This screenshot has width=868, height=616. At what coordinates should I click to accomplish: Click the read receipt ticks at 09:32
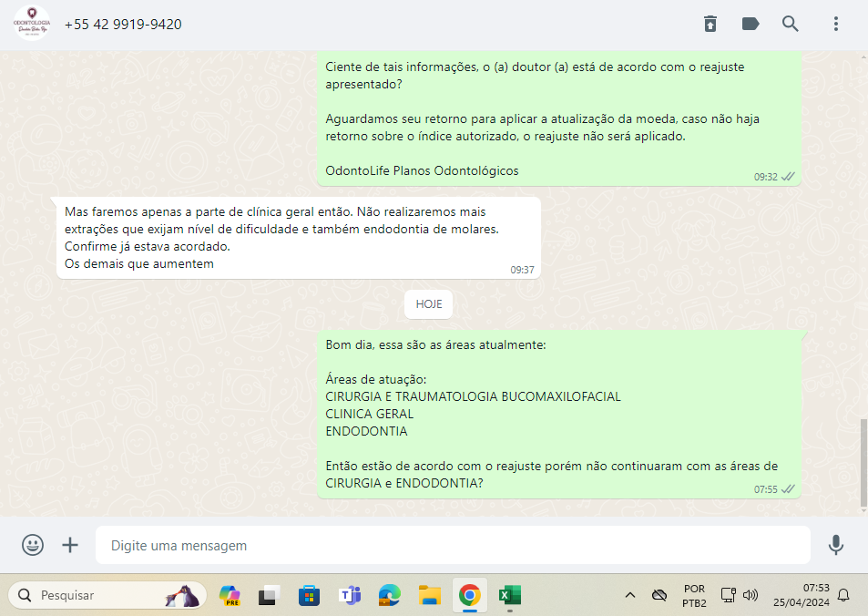[x=788, y=177]
